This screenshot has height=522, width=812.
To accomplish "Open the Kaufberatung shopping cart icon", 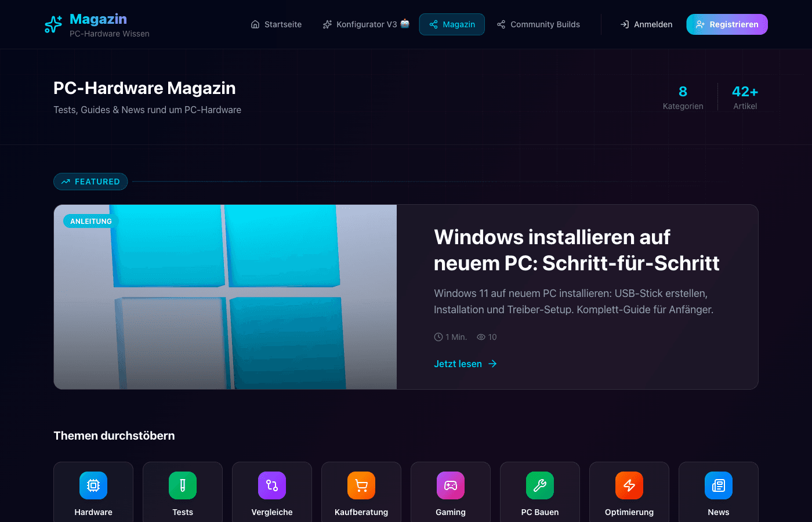I will (x=361, y=485).
